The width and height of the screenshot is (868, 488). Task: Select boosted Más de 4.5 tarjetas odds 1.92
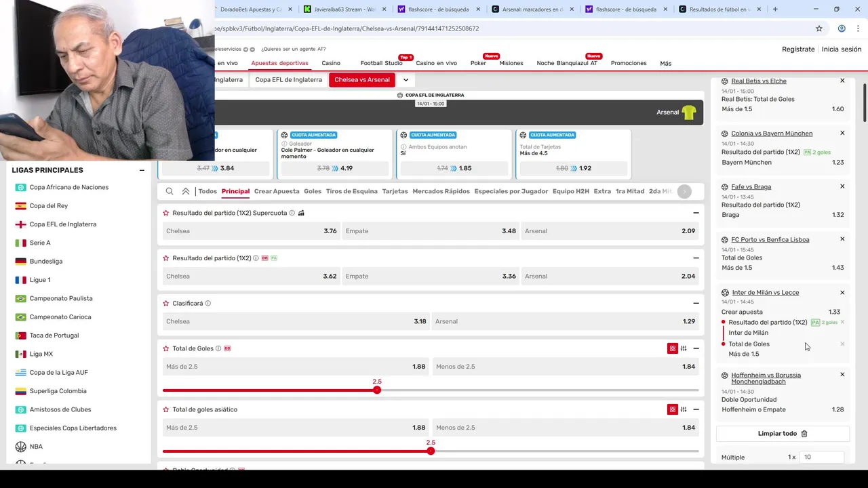point(574,168)
